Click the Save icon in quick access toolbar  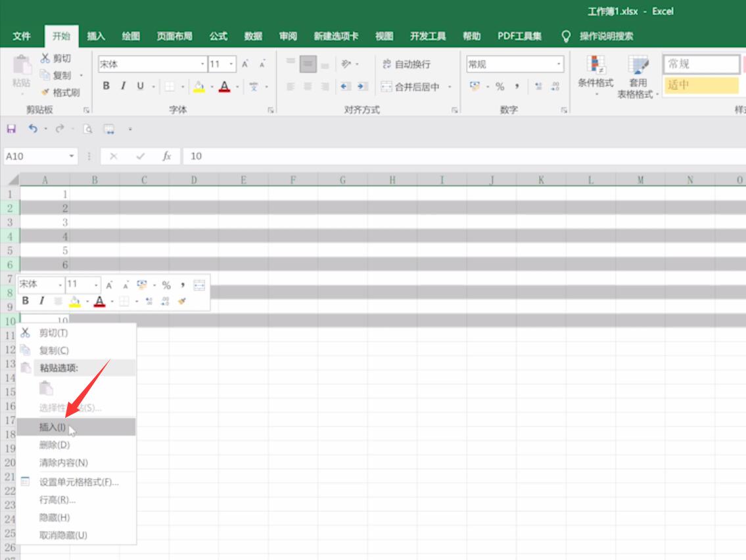click(11, 128)
